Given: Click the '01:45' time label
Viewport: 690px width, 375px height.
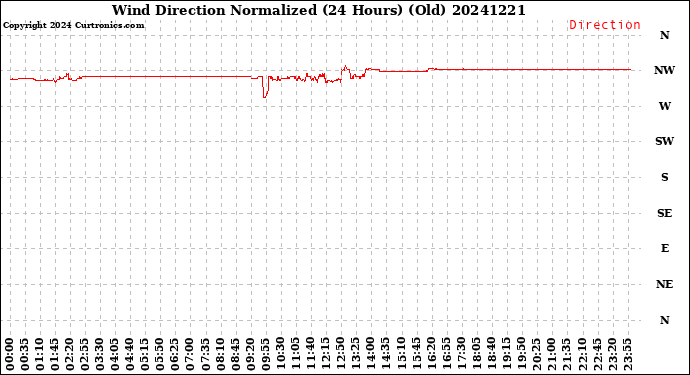Looking at the screenshot, I should pos(55,354).
